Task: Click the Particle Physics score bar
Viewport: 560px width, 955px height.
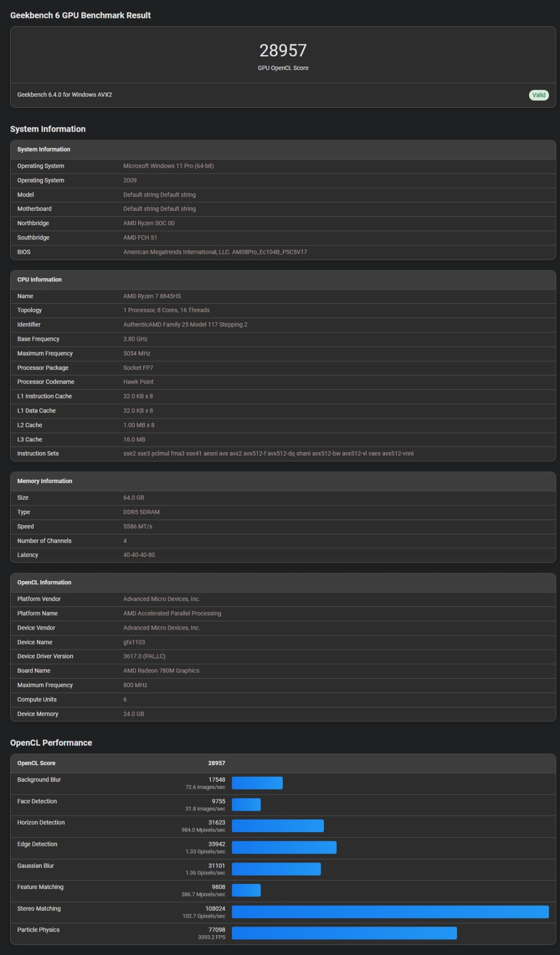Action: [x=344, y=933]
